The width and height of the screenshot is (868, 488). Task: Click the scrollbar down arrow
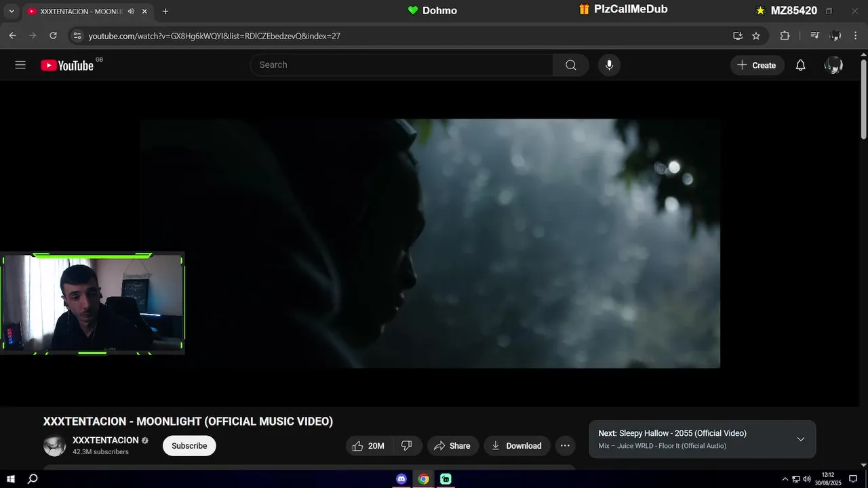863,465
